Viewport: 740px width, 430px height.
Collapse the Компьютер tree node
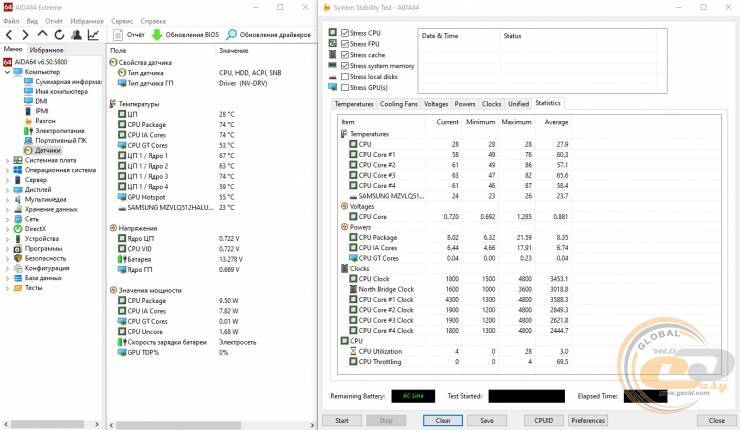click(7, 72)
